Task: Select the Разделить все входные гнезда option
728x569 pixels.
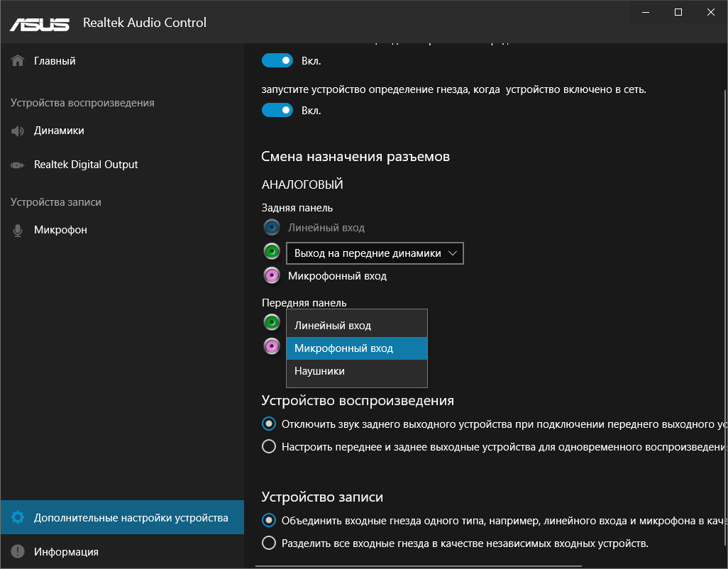Action: (269, 543)
